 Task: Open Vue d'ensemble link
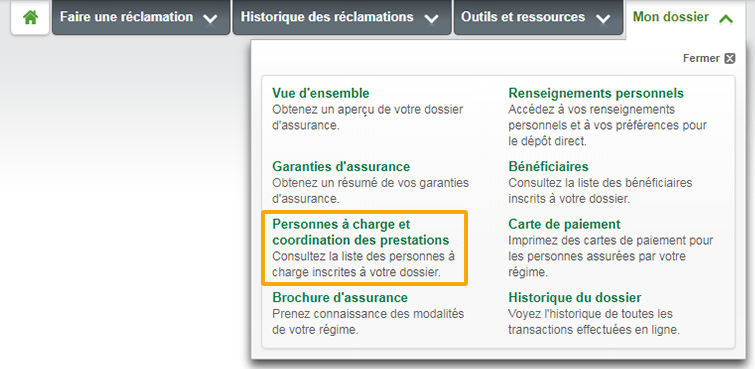pos(321,92)
